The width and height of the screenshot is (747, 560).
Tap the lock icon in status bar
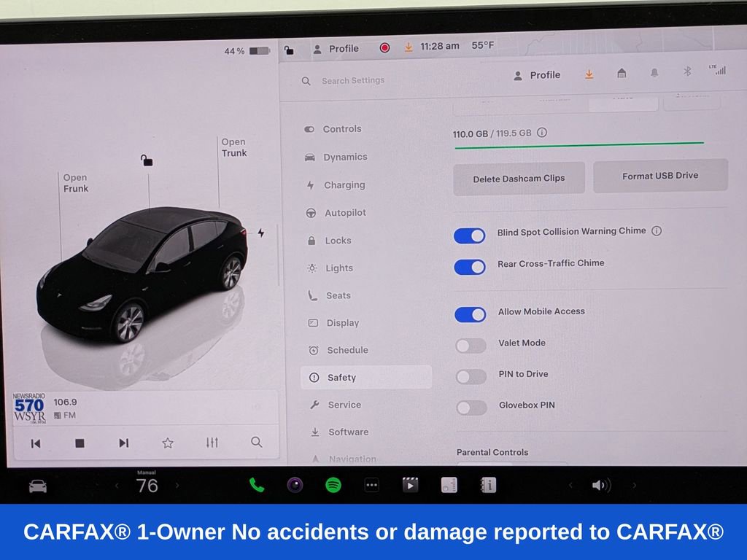[289, 50]
